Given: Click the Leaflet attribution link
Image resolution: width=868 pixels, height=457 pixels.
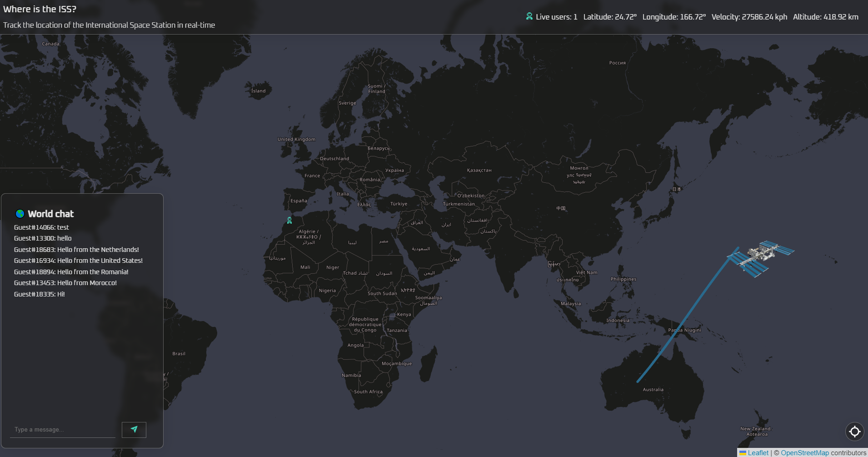Looking at the screenshot, I should [758, 453].
